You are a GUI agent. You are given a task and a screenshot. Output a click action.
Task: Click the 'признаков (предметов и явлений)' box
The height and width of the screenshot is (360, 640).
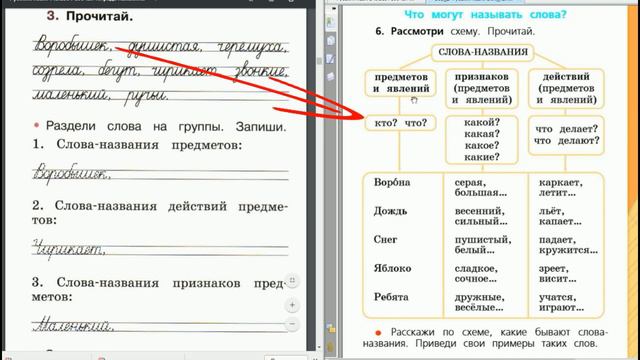(x=482, y=89)
